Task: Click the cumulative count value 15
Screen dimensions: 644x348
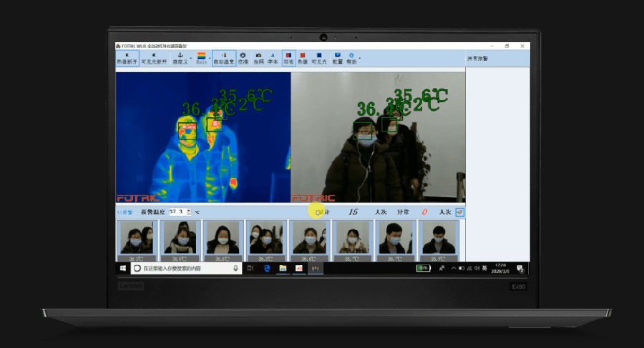Action: pos(353,212)
